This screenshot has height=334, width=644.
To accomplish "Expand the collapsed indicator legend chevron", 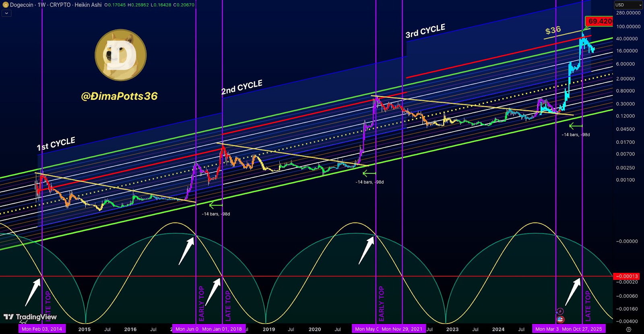I will pyautogui.click(x=6, y=13).
